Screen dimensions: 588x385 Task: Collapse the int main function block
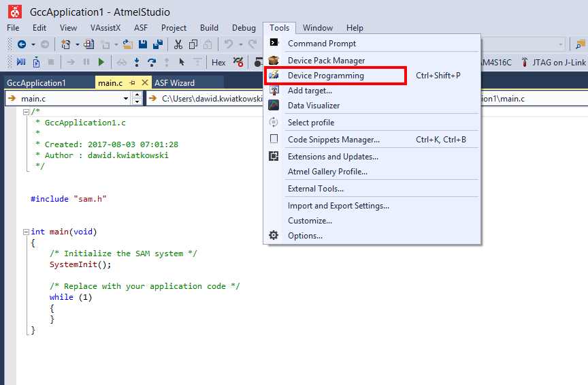[26, 232]
